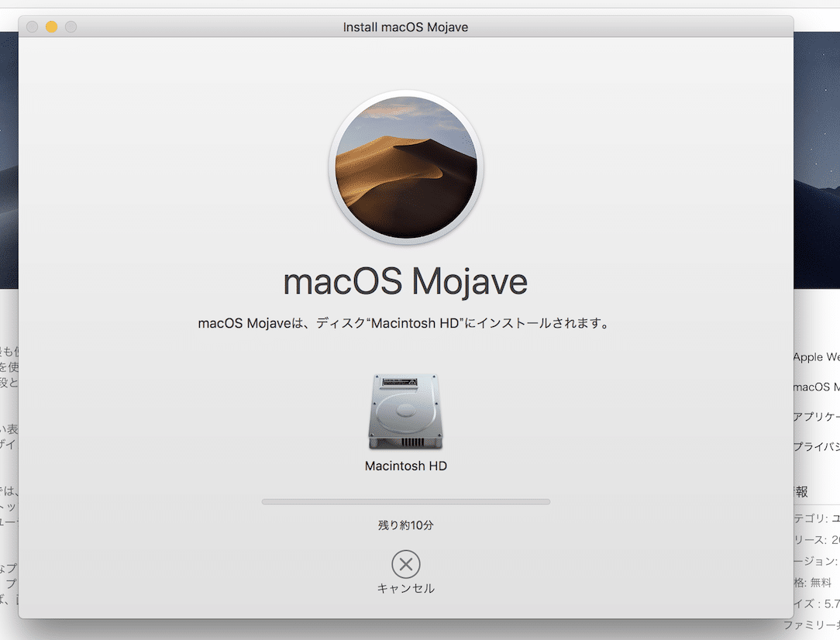
Task: Click the Apple We link in App Store window
Action: 817,357
